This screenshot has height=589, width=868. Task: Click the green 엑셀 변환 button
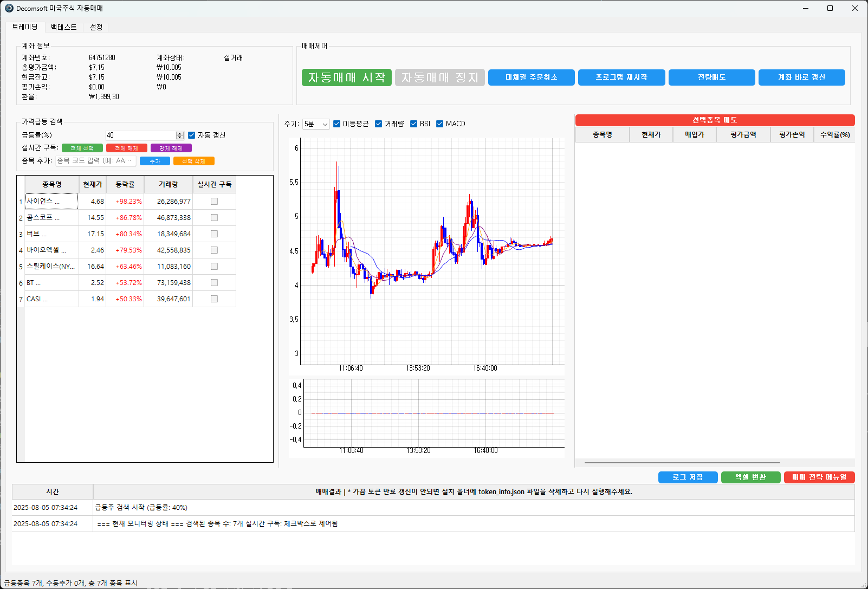751,477
